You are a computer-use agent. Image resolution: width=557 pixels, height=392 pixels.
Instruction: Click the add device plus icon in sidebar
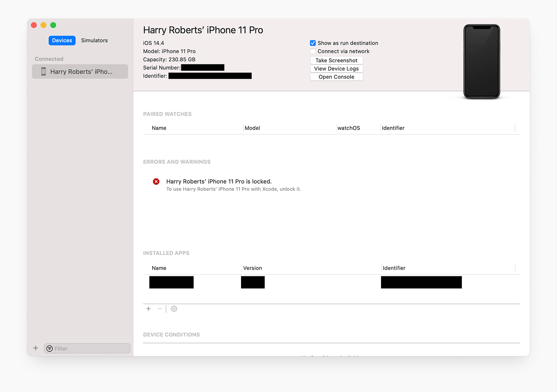point(36,348)
